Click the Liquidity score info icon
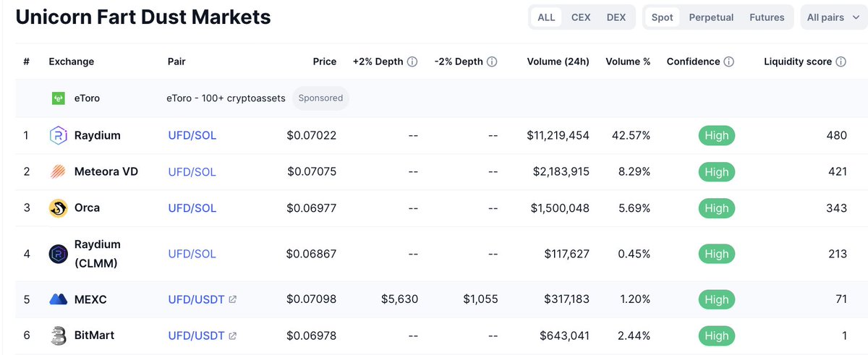Viewport: 868px width, 355px height. pyautogui.click(x=841, y=61)
